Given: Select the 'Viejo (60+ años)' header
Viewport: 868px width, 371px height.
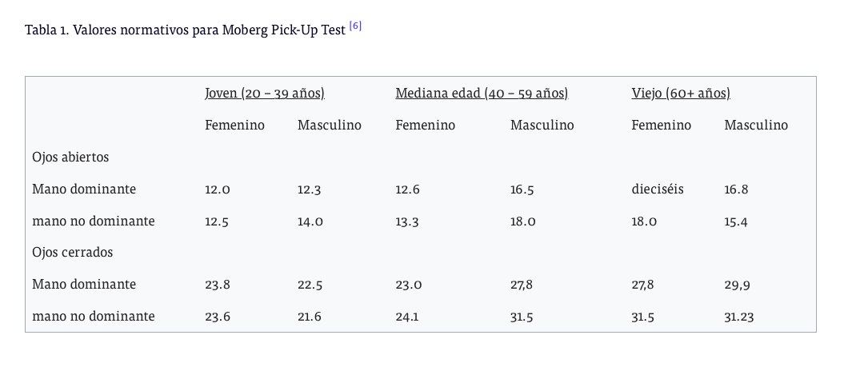Looking at the screenshot, I should coord(681,93).
